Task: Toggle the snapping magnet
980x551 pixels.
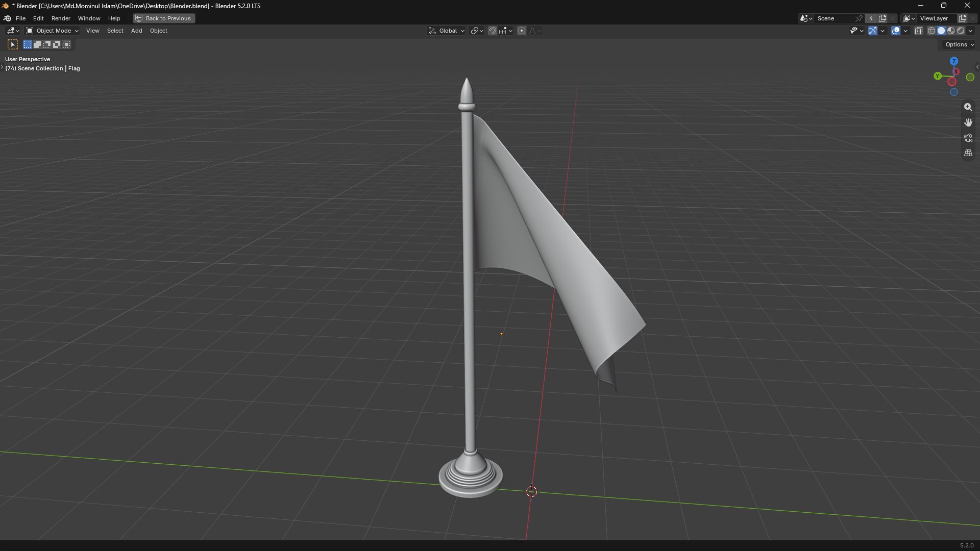Action: (x=492, y=31)
